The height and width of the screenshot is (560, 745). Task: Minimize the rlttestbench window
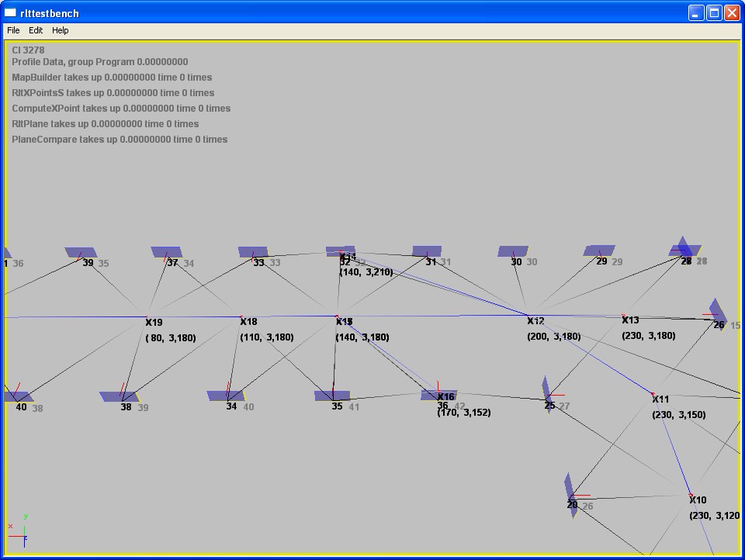click(696, 12)
